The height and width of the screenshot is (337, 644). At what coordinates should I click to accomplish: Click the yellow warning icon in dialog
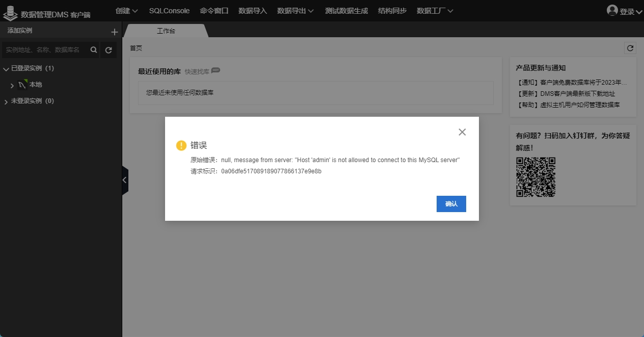(x=181, y=145)
